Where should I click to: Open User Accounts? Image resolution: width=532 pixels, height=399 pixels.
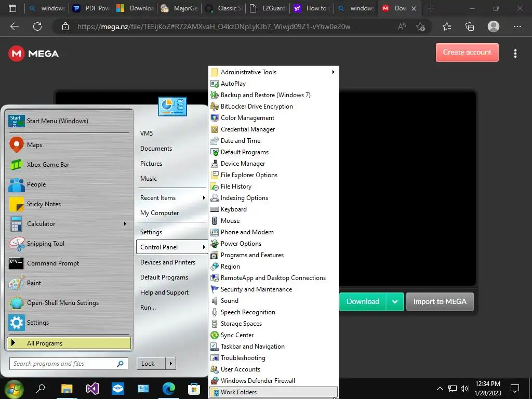coord(273,369)
